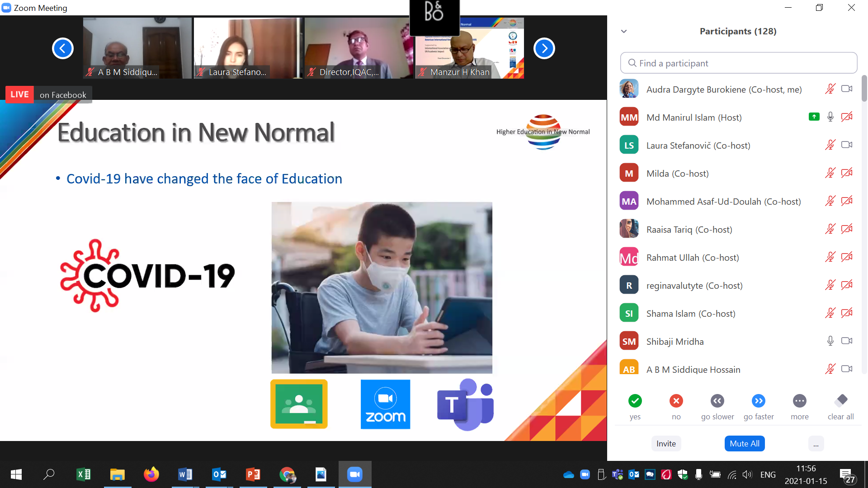This screenshot has height=488, width=868.
Task: Click the Find a participant field
Action: 739,63
